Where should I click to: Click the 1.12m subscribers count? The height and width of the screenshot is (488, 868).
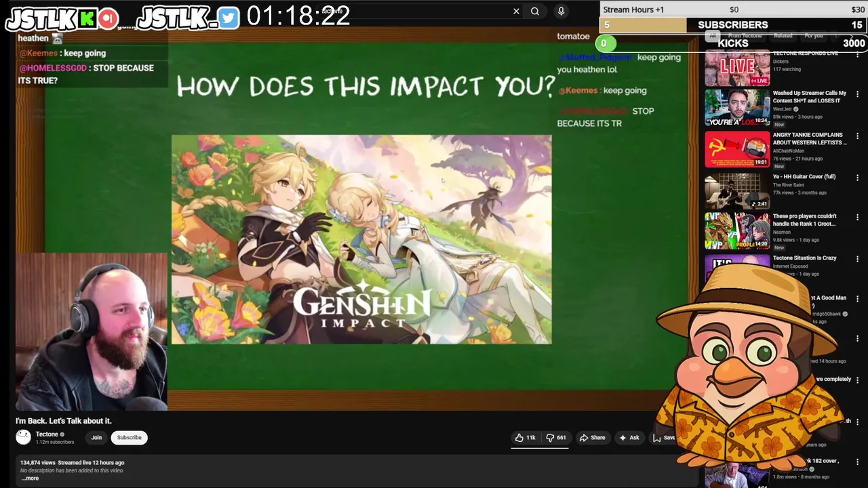click(x=55, y=442)
